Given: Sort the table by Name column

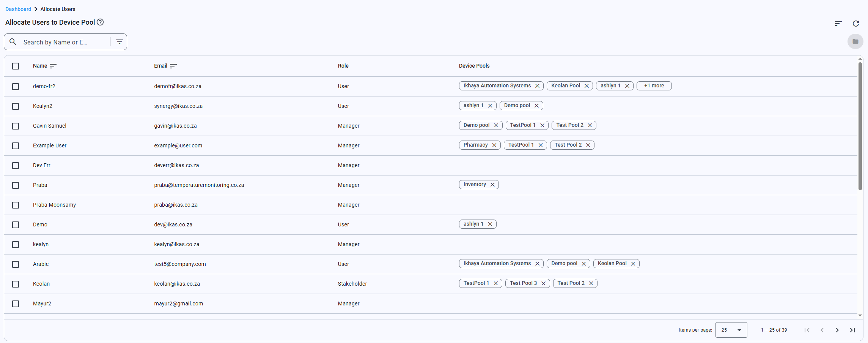Looking at the screenshot, I should coord(53,66).
